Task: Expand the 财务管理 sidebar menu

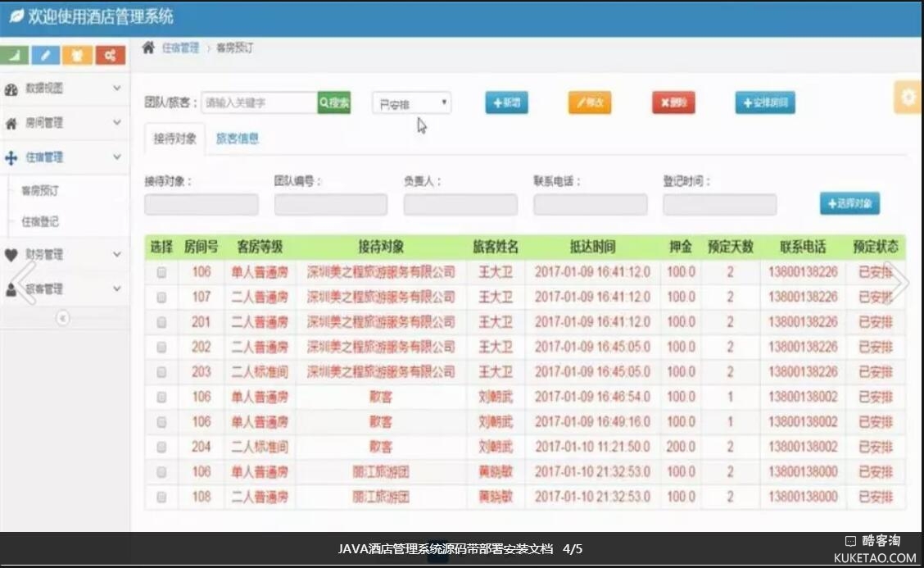Action: pos(63,255)
